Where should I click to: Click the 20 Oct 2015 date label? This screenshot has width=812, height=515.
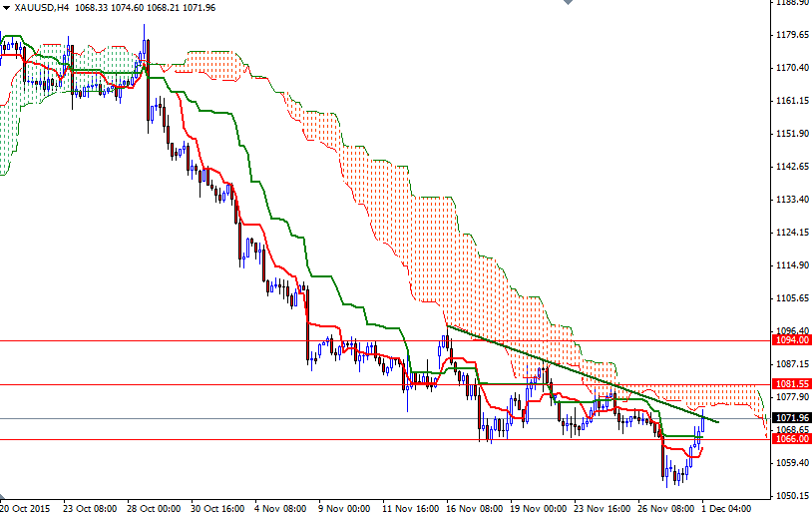pyautogui.click(x=25, y=509)
